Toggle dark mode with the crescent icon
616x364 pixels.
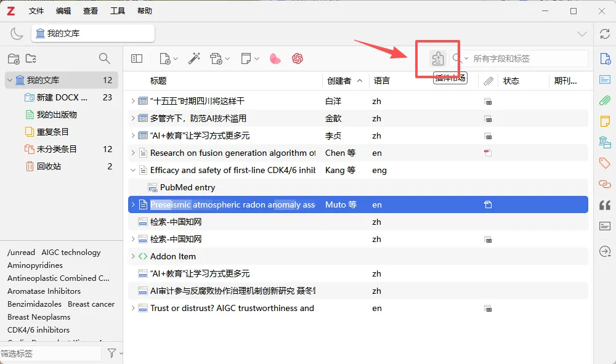click(x=17, y=34)
